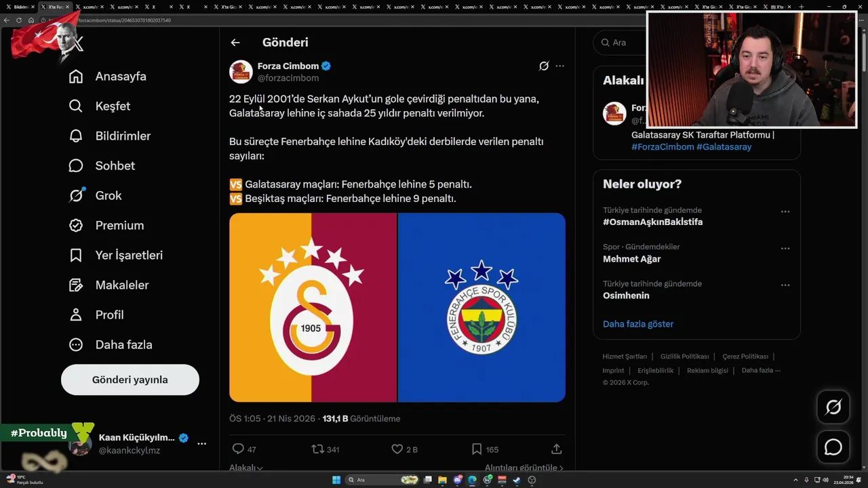Open Hizmet Şartları footer link
The image size is (868, 488).
(x=625, y=357)
